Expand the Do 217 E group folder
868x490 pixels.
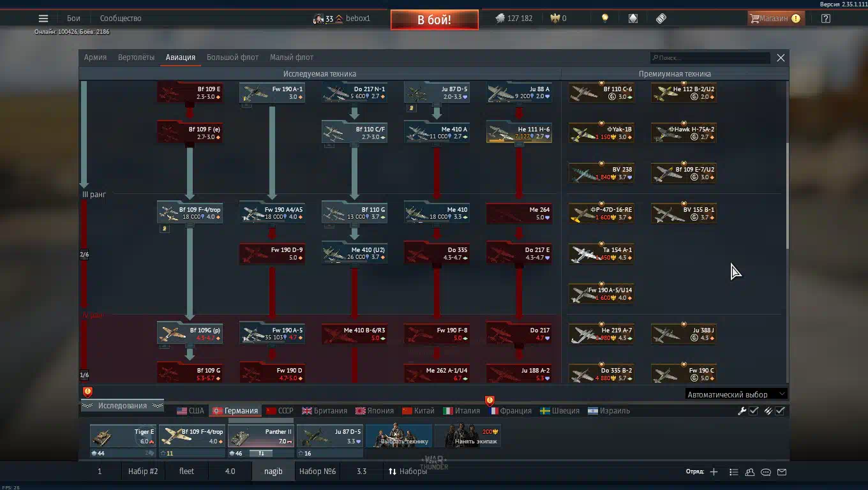[x=519, y=253]
